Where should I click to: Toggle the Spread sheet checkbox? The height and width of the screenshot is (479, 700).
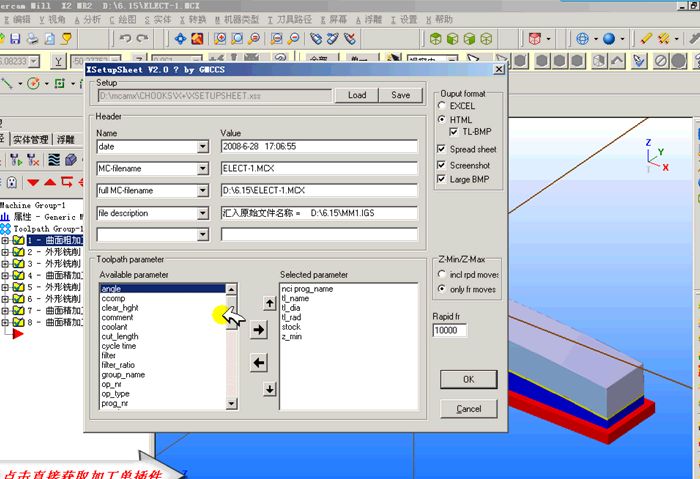(x=441, y=149)
